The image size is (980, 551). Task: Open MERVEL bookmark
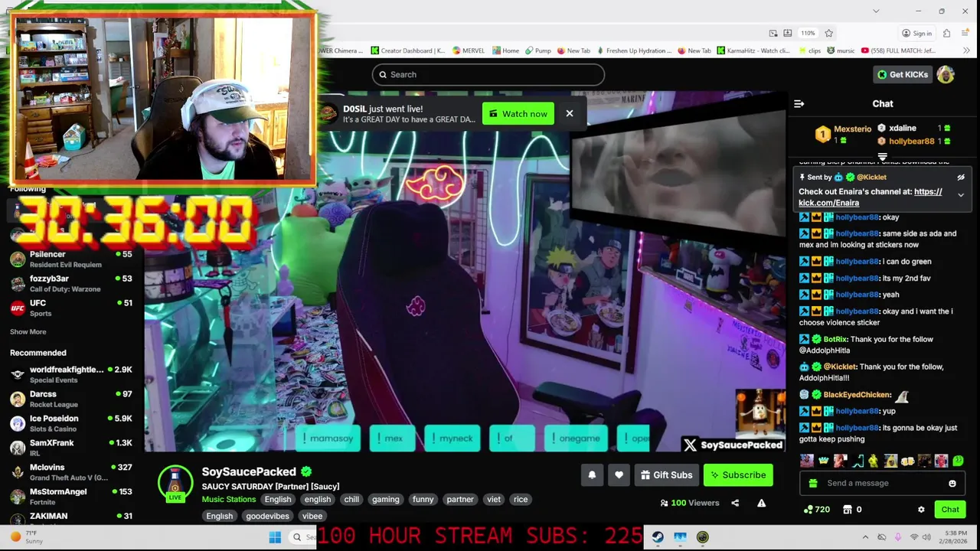tap(468, 51)
